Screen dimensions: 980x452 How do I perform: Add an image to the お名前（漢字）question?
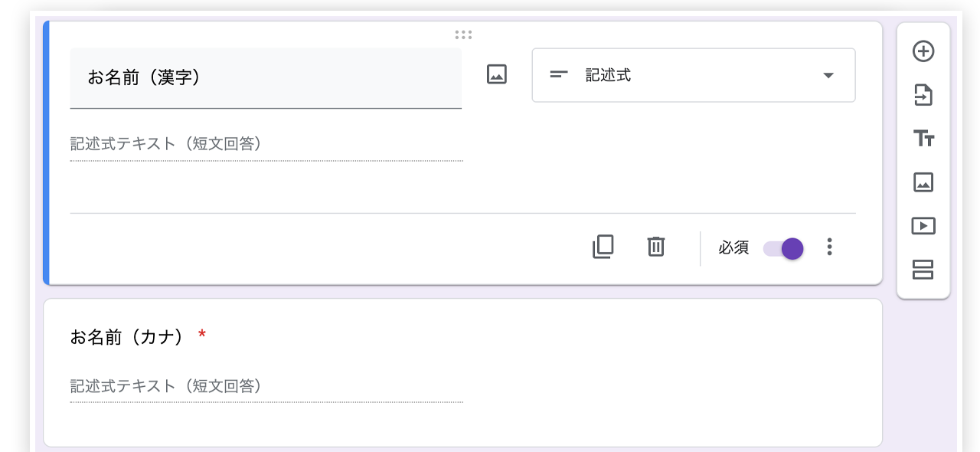pos(497,74)
